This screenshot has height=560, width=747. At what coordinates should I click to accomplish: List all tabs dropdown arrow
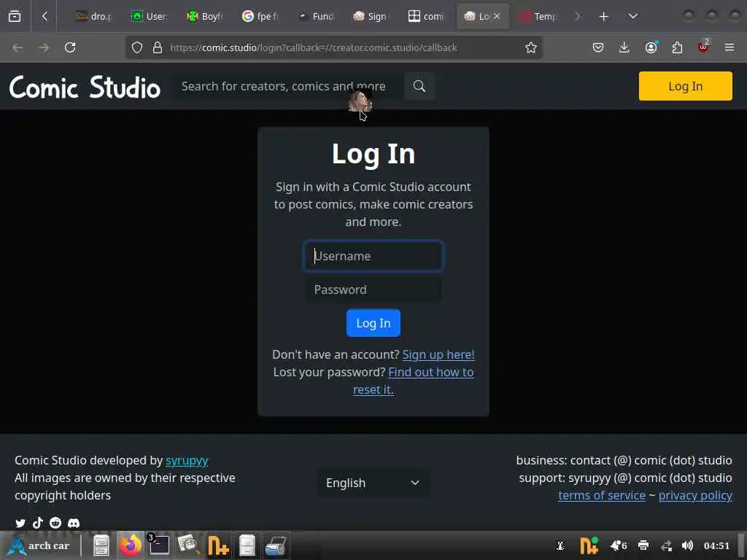pos(632,17)
